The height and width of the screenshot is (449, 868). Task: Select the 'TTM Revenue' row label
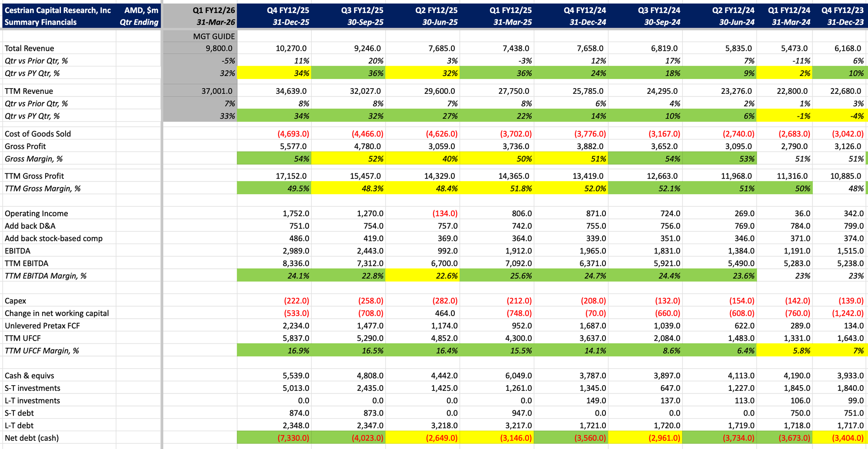coord(29,91)
